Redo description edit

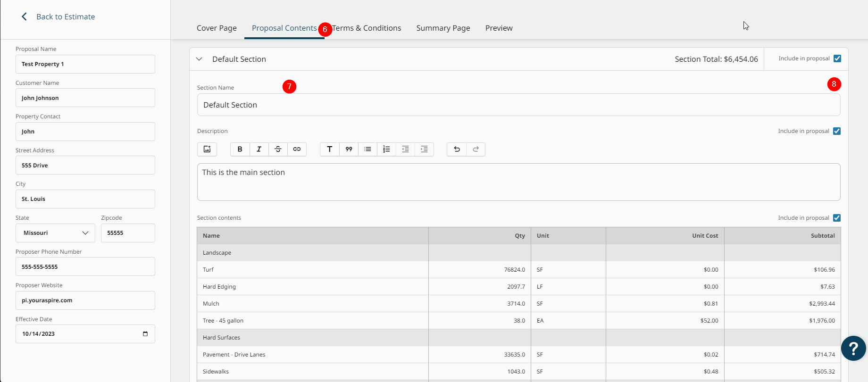476,149
